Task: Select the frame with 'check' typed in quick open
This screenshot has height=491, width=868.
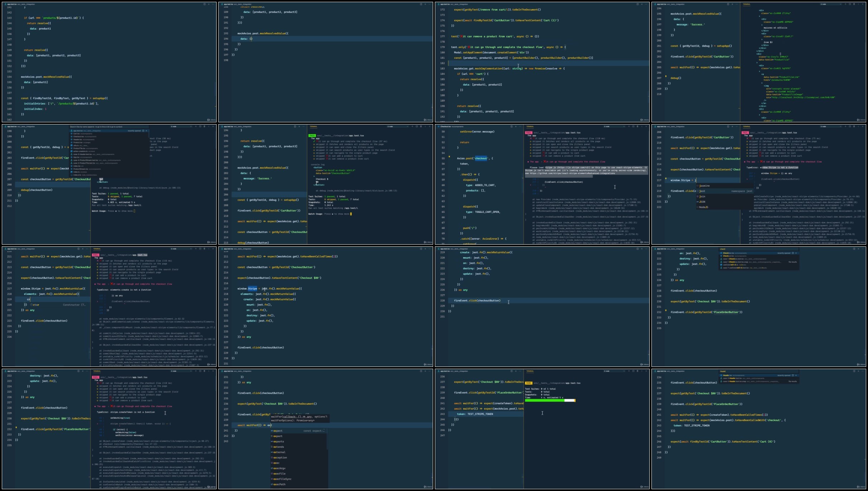Action: (x=759, y=307)
